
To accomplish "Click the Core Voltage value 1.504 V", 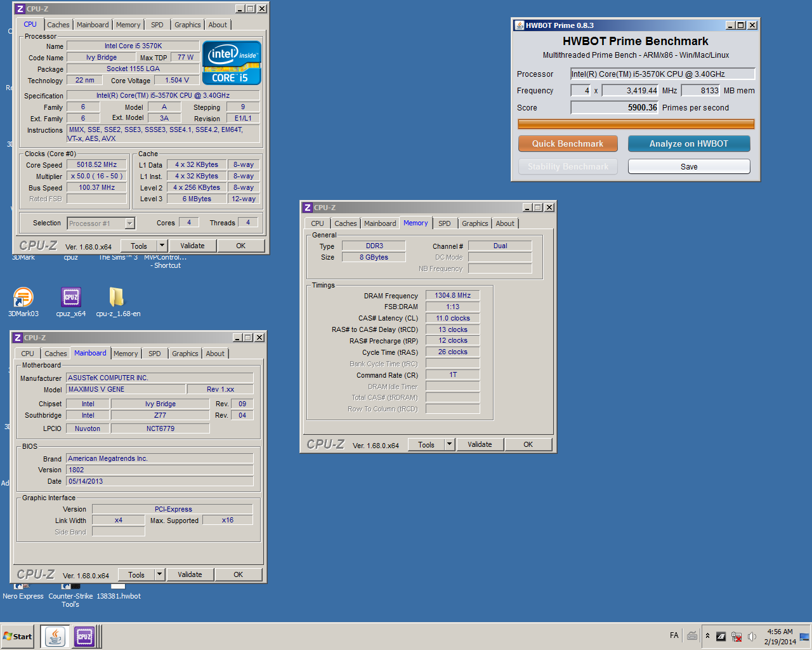I will [x=177, y=80].
